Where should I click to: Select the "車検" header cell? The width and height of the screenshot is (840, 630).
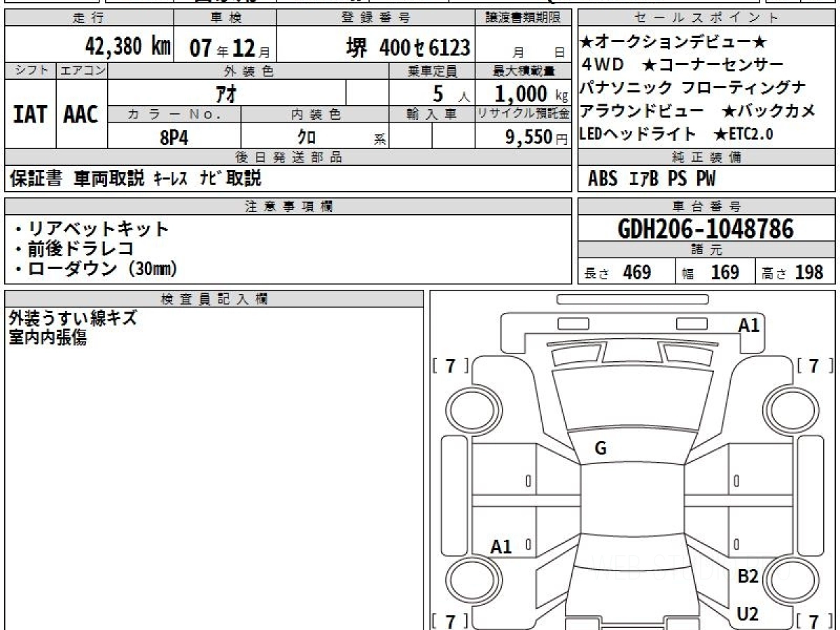(x=225, y=18)
